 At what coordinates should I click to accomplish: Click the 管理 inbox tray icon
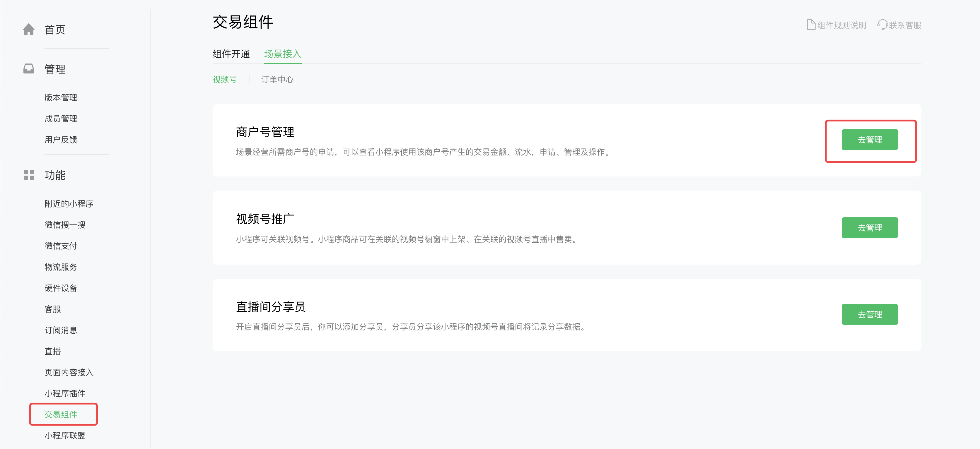(28, 69)
